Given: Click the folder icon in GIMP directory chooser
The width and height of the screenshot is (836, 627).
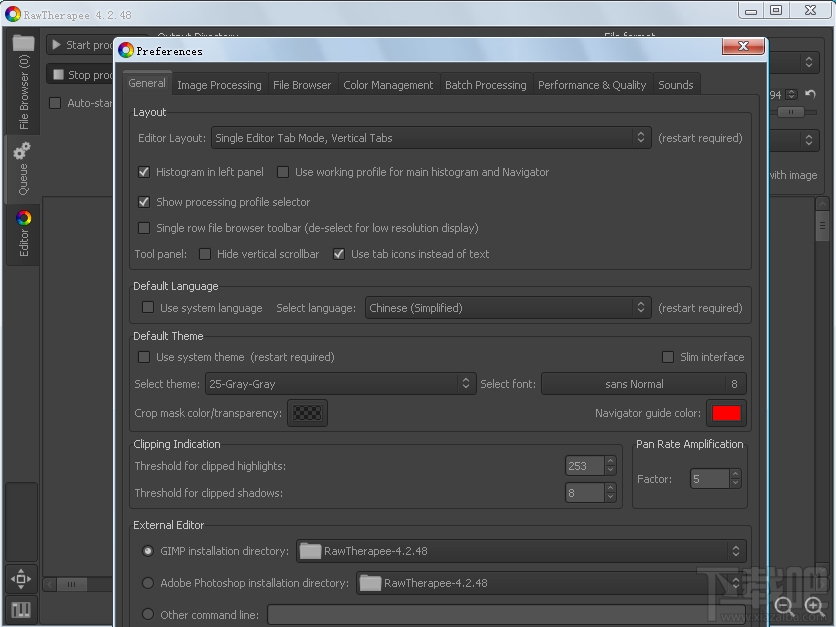Looking at the screenshot, I should click(310, 551).
